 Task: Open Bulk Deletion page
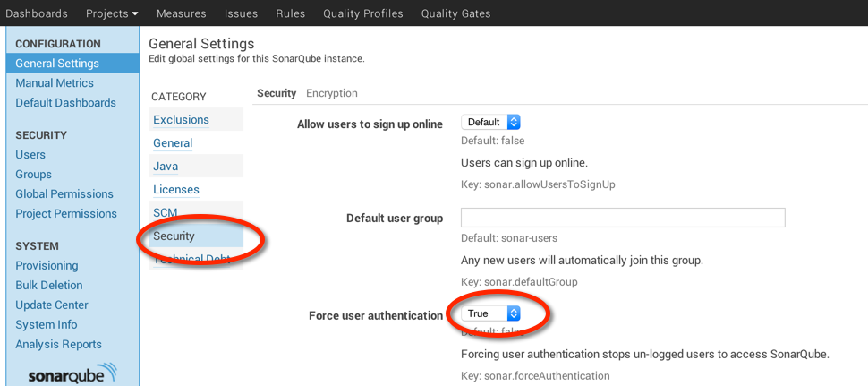(48, 285)
